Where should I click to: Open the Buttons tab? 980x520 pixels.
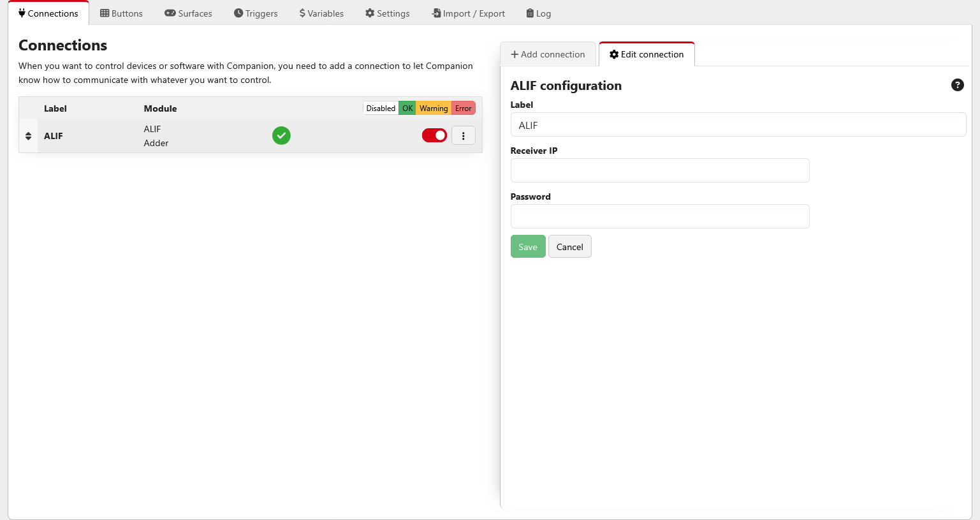point(121,13)
